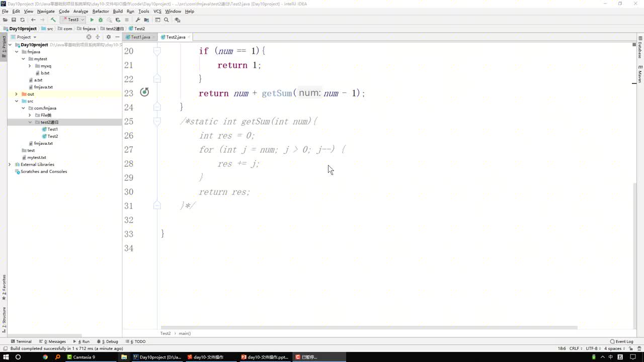
Task: Start debugging with the bug icon
Action: (100, 20)
